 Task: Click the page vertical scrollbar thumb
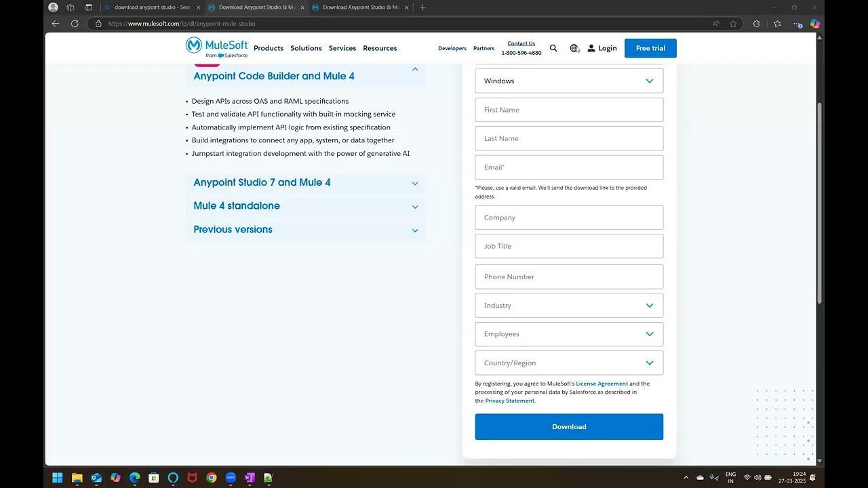click(819, 203)
